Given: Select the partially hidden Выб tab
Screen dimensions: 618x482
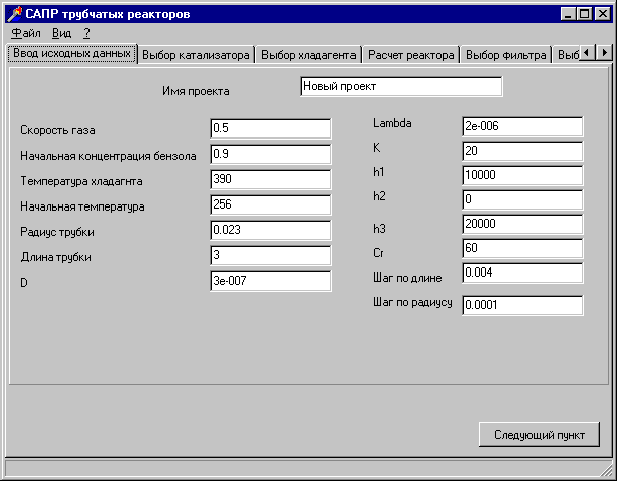Looking at the screenshot, I should 566,55.
